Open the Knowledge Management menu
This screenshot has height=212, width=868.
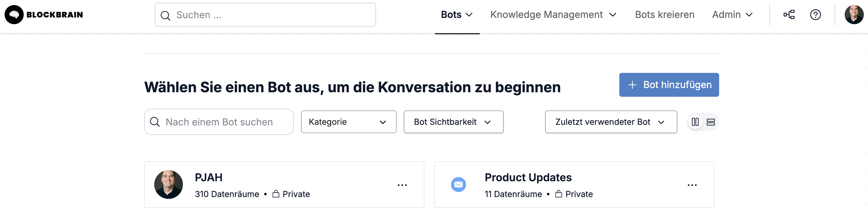tap(553, 14)
